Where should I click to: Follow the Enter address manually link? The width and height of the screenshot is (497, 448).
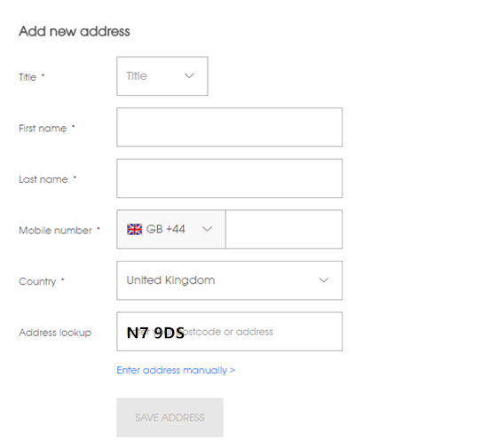pyautogui.click(x=176, y=370)
